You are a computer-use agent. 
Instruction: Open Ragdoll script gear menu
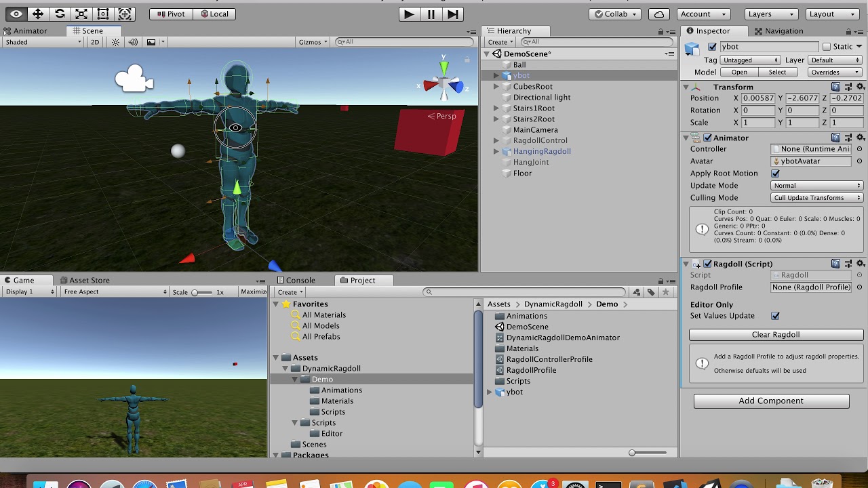(861, 264)
